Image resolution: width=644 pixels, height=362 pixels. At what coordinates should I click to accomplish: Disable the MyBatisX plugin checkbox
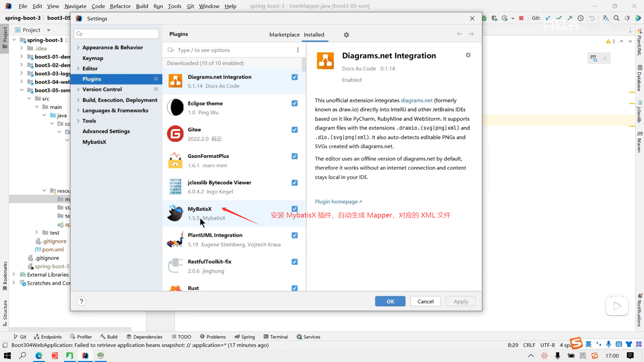(294, 209)
